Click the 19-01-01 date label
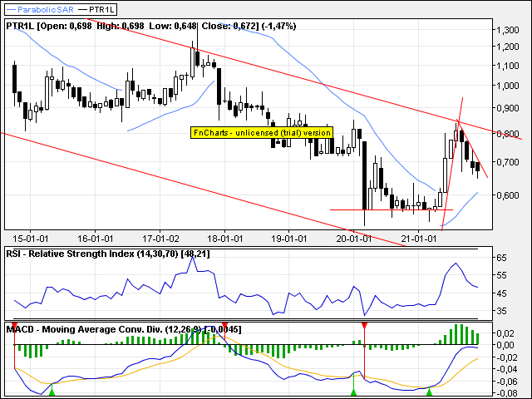 pyautogui.click(x=288, y=239)
